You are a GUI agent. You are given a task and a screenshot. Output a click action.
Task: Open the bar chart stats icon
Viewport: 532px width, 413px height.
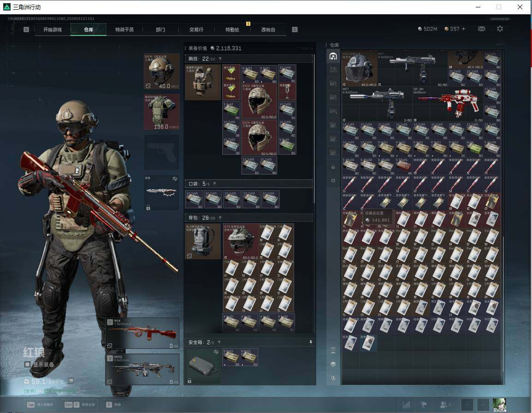click(x=406, y=405)
